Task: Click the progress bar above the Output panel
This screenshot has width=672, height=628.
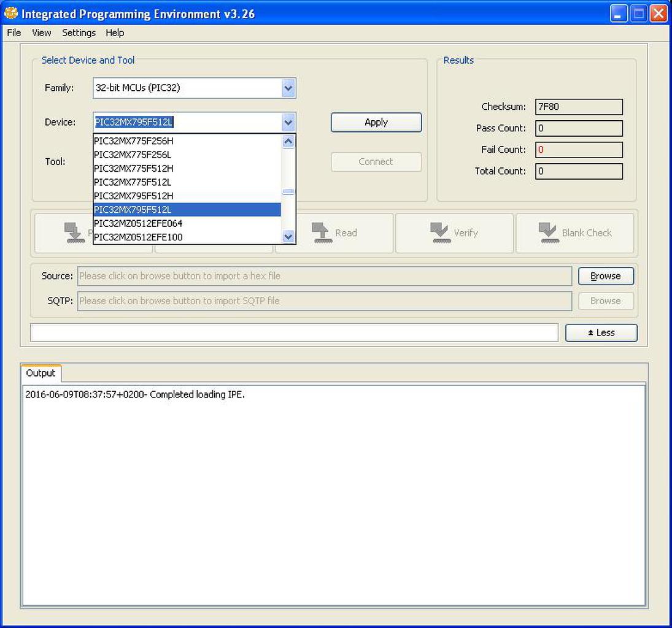Action: pyautogui.click(x=294, y=333)
